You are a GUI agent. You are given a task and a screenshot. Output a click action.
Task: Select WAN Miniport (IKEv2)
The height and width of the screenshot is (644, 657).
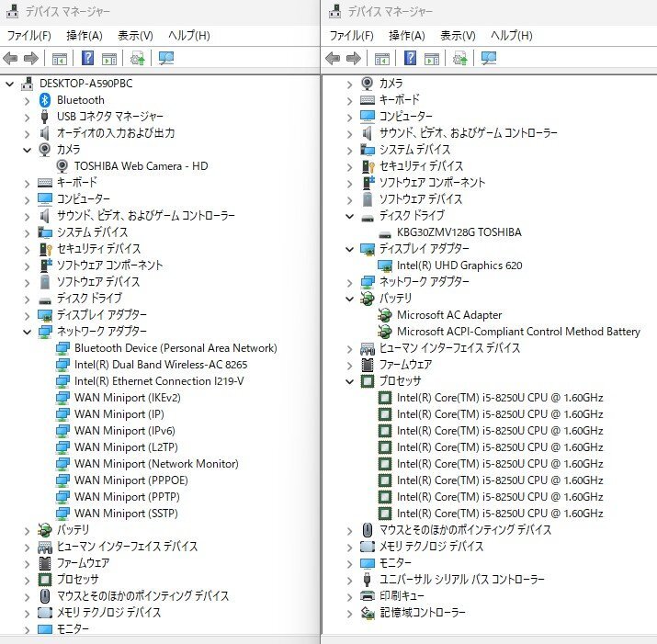click(x=128, y=398)
